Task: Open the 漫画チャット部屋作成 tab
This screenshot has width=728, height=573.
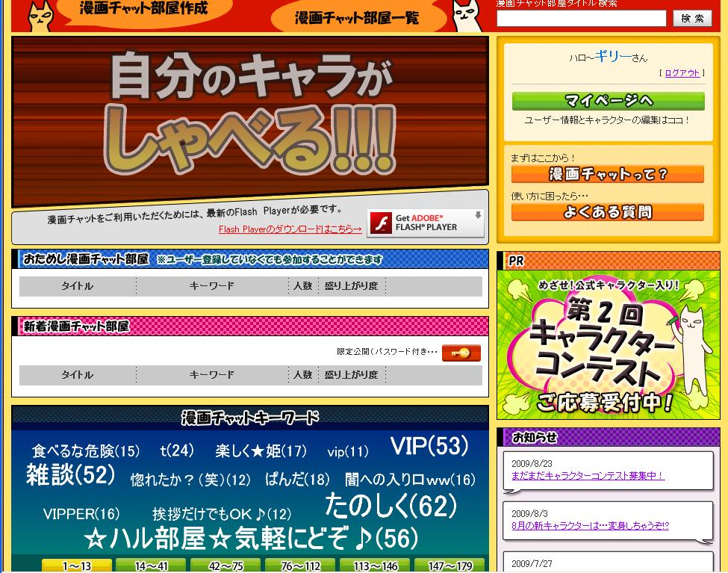Action: click(x=143, y=10)
